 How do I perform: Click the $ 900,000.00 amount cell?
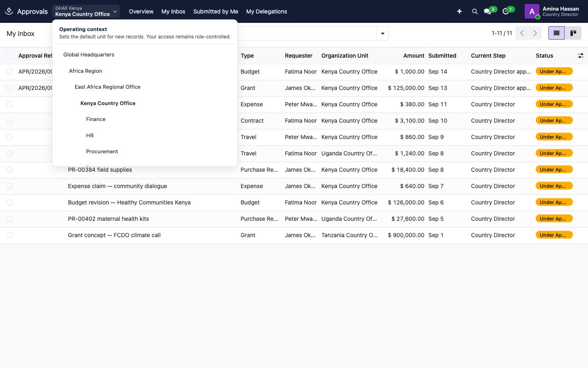point(406,235)
